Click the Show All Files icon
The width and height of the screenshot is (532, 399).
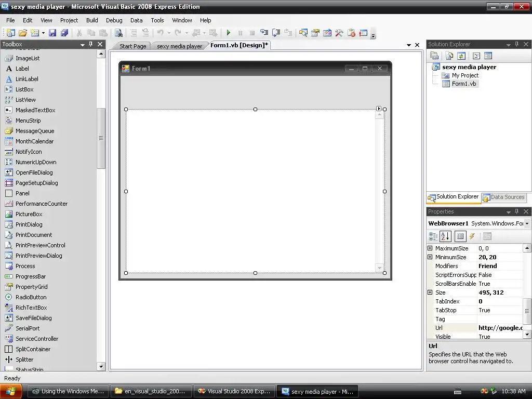tap(449, 56)
